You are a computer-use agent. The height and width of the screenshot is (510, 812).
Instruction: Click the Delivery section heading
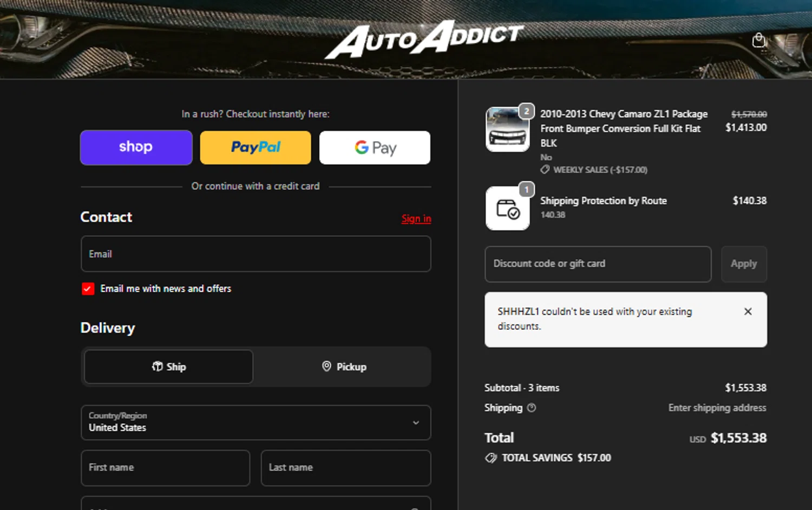click(108, 328)
